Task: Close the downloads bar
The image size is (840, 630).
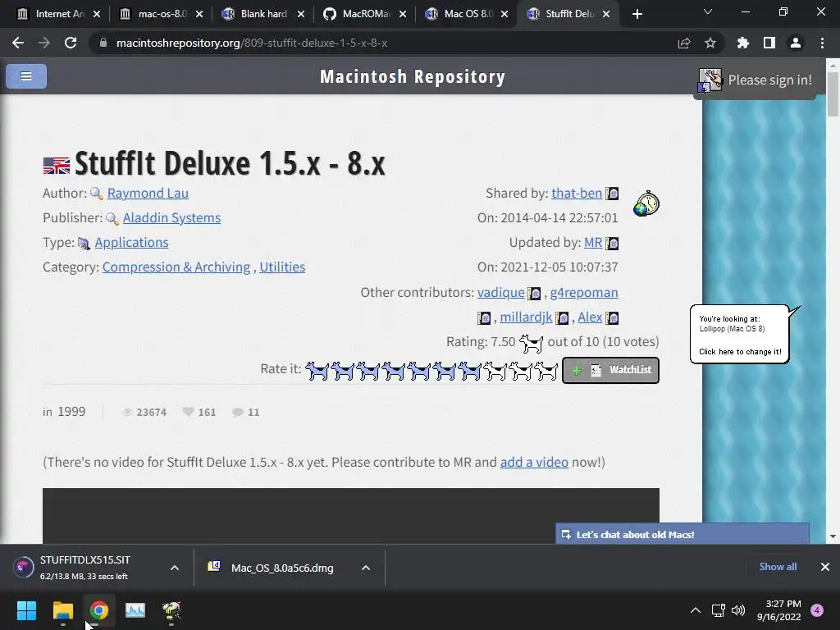Action: 825,567
